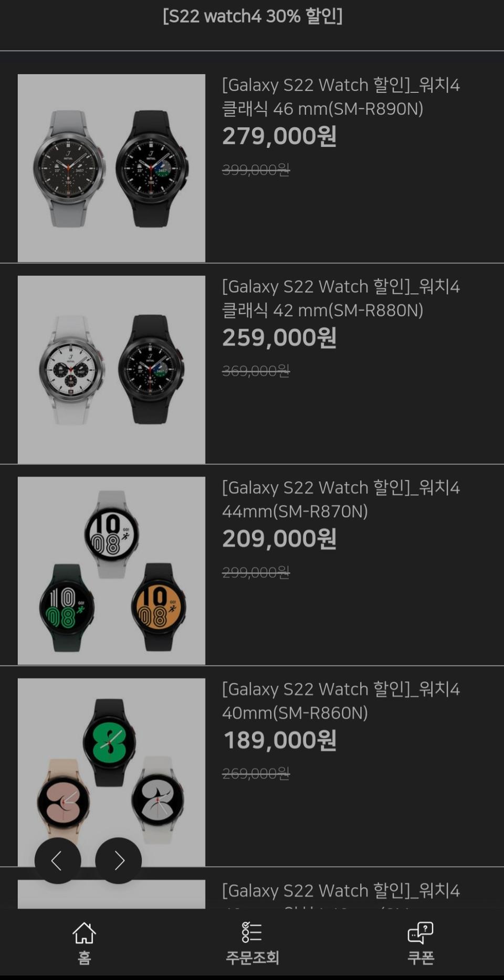
Task: Open Watch4 40mm product thumbnail
Action: [111, 772]
